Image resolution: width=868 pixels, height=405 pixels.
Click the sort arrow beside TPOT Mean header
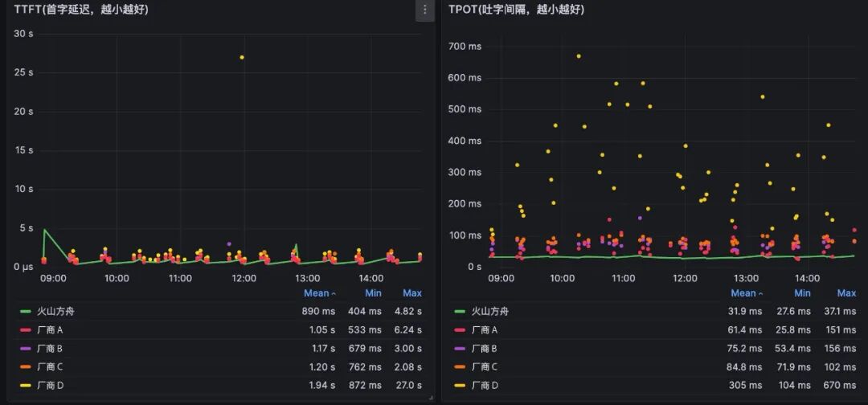[x=760, y=294]
